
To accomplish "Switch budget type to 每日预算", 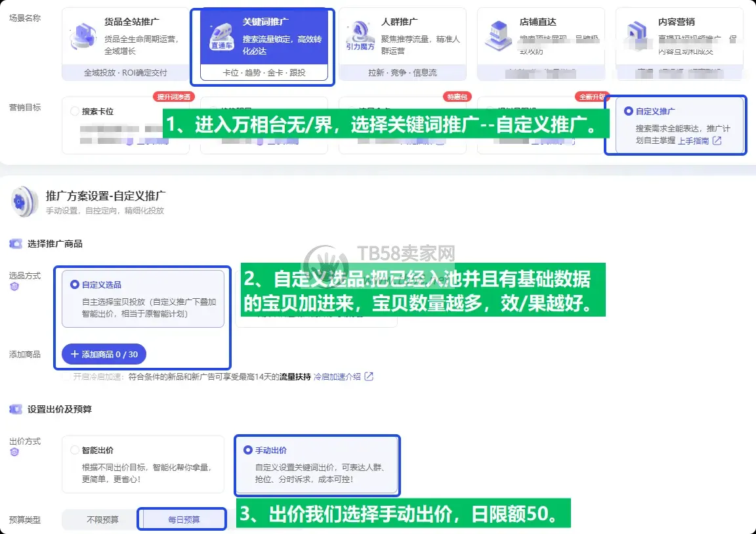I will click(184, 520).
